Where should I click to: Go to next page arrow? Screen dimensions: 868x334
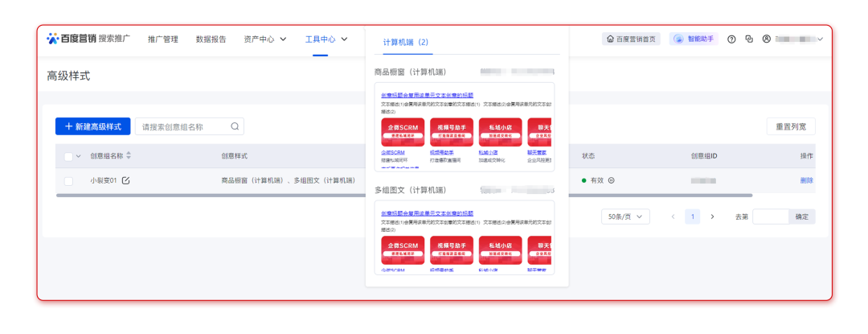tap(712, 216)
